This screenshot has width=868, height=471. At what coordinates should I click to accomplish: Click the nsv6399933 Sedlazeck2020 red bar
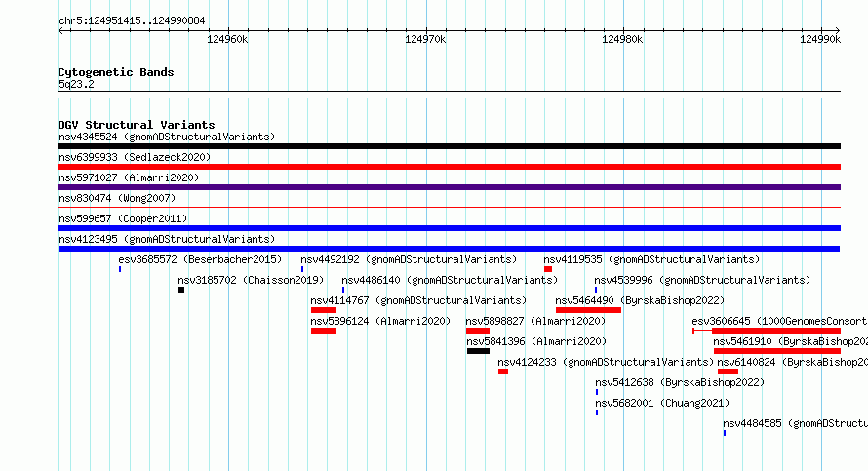coord(449,167)
